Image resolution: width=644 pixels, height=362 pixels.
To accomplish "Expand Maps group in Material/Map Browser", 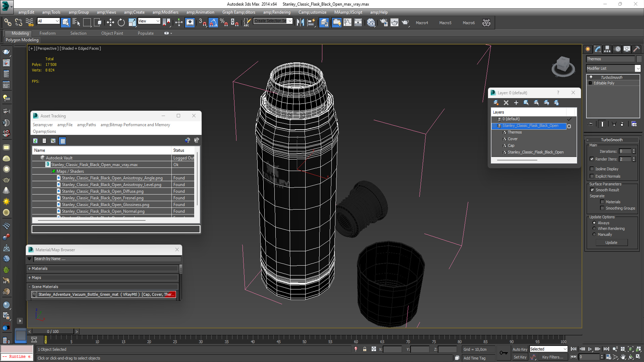I will pyautogui.click(x=30, y=278).
